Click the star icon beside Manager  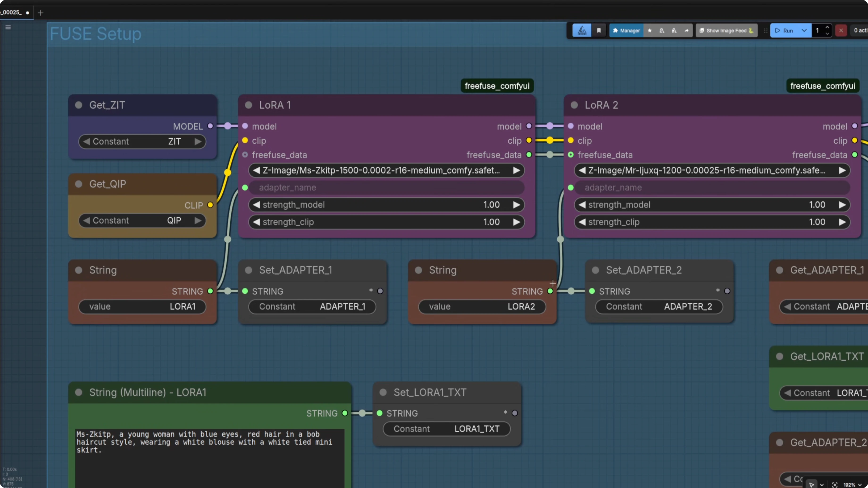(650, 30)
